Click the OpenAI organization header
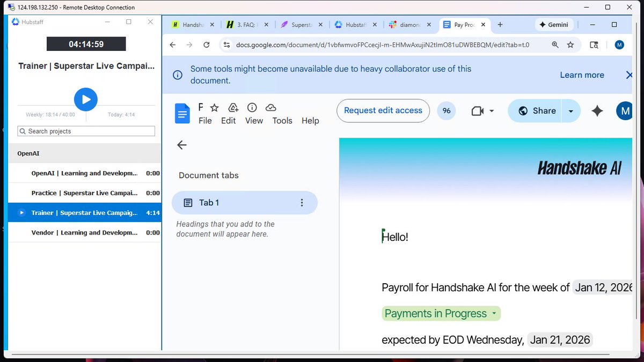The image size is (644, 362). pyautogui.click(x=84, y=153)
